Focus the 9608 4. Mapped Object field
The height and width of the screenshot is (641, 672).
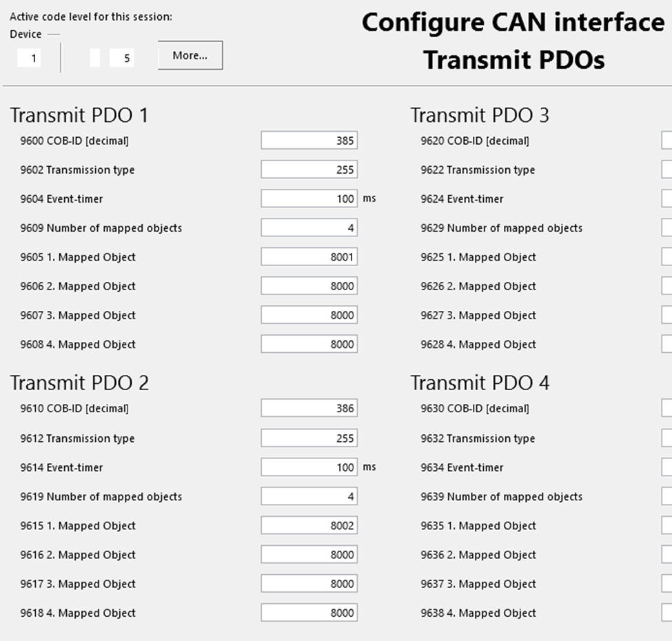click(309, 344)
